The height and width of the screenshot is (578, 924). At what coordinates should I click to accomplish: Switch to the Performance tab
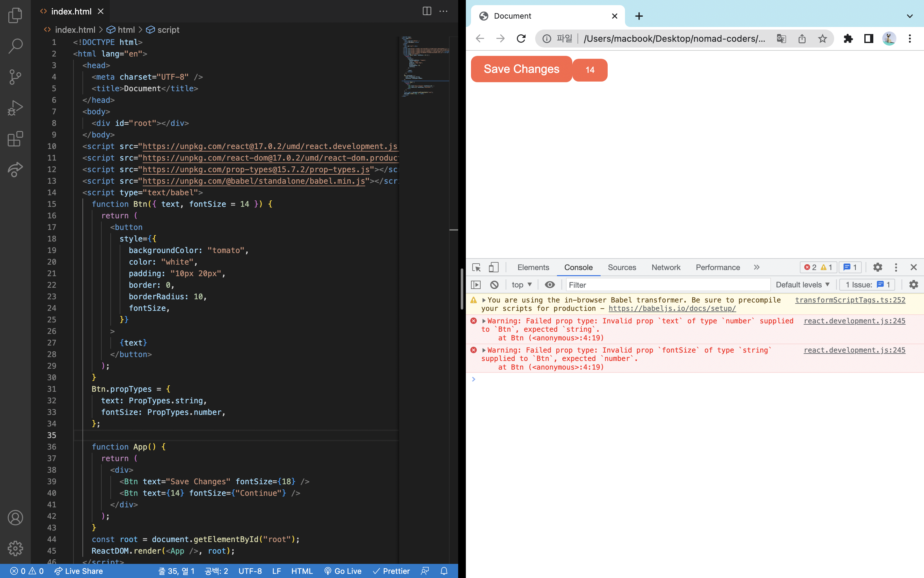tap(717, 267)
